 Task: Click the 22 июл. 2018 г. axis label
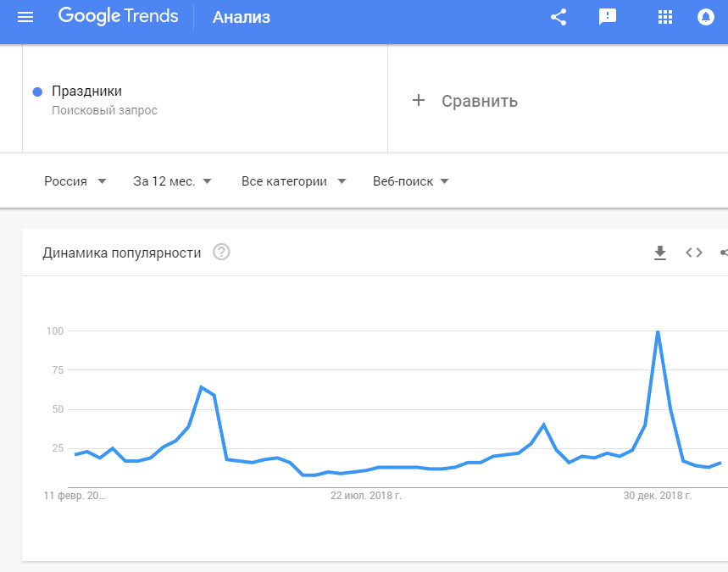click(x=366, y=496)
